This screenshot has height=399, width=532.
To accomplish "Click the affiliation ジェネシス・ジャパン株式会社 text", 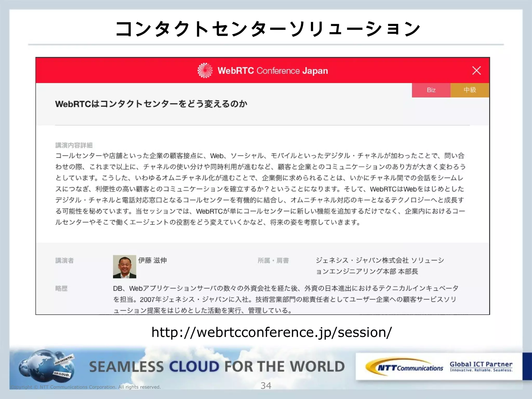I will tap(380, 266).
